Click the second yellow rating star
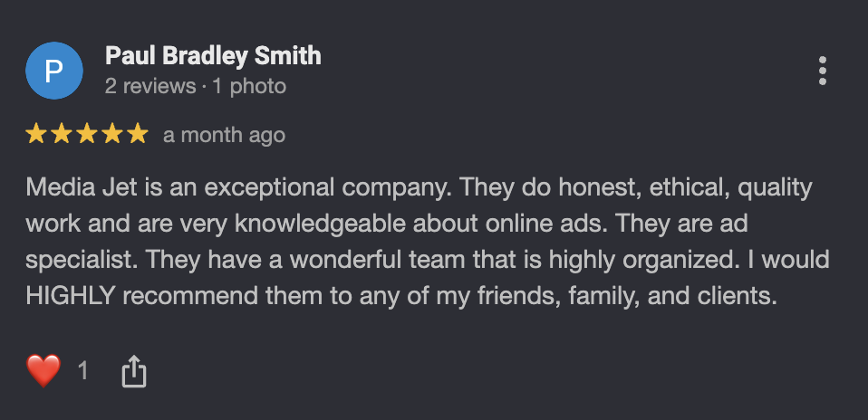The width and height of the screenshot is (868, 420). (x=62, y=135)
